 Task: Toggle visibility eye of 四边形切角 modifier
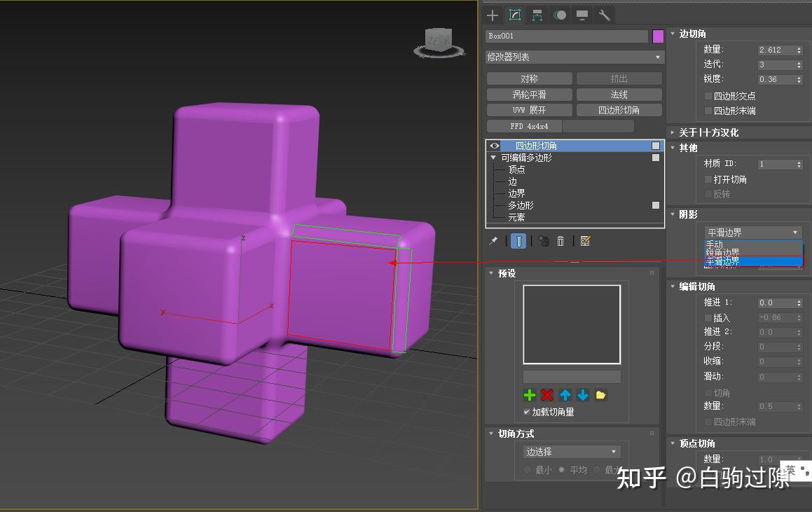pos(493,145)
